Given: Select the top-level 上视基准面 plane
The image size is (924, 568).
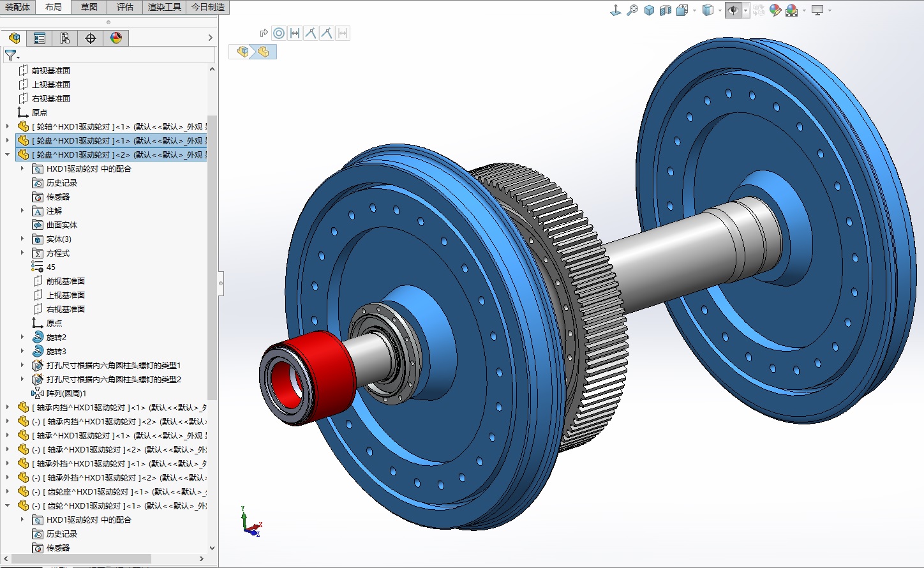Looking at the screenshot, I should pos(51,84).
